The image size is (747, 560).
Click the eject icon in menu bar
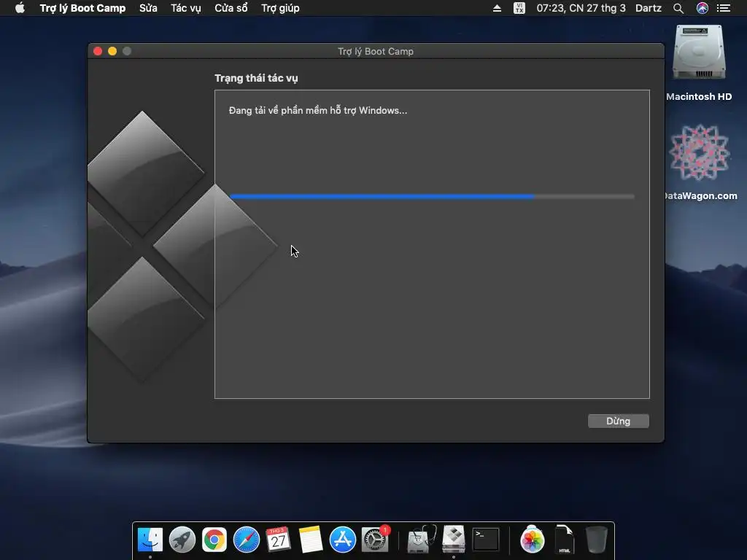point(497,8)
